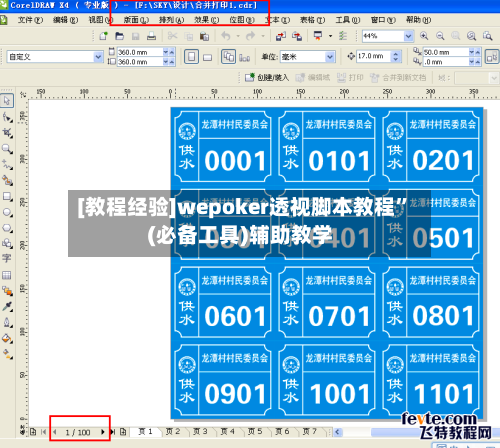Go to the previous page arrow

(55, 432)
